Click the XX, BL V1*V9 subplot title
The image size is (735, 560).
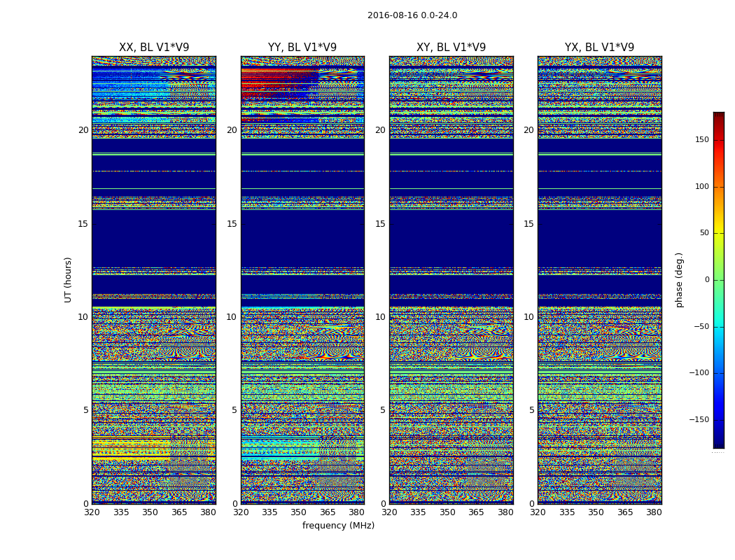click(x=154, y=48)
